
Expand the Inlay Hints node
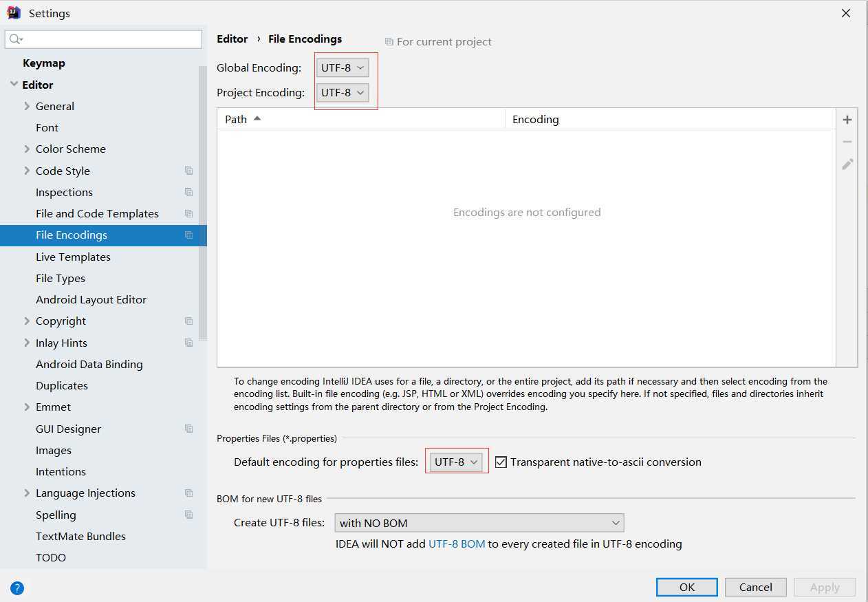[x=27, y=343]
